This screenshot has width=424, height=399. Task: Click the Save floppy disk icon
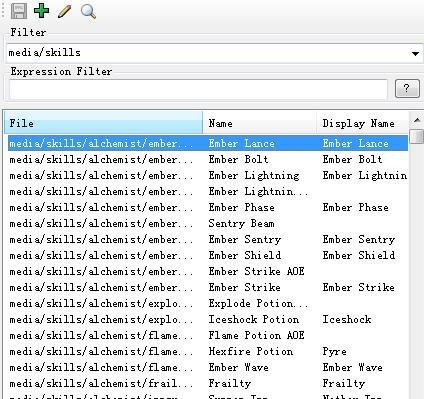pos(19,11)
